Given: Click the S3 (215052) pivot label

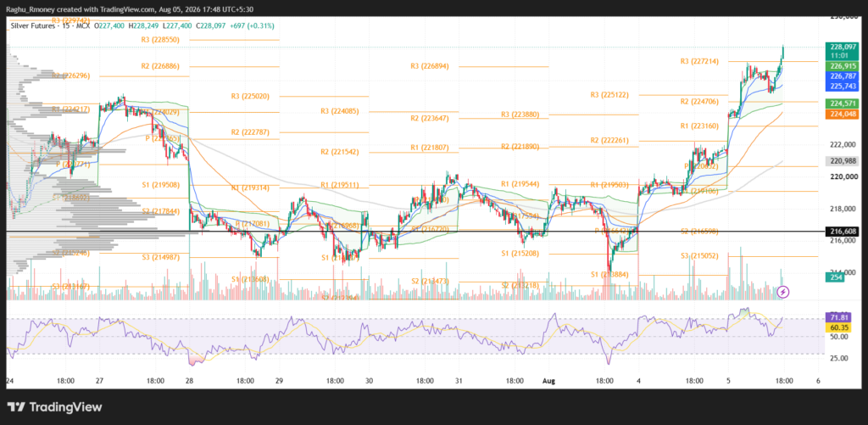Looking at the screenshot, I should pyautogui.click(x=699, y=256).
